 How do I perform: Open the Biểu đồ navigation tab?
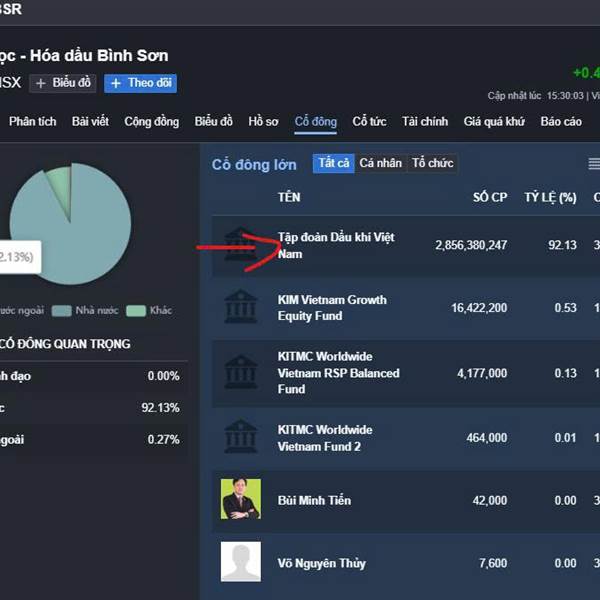pyautogui.click(x=214, y=121)
